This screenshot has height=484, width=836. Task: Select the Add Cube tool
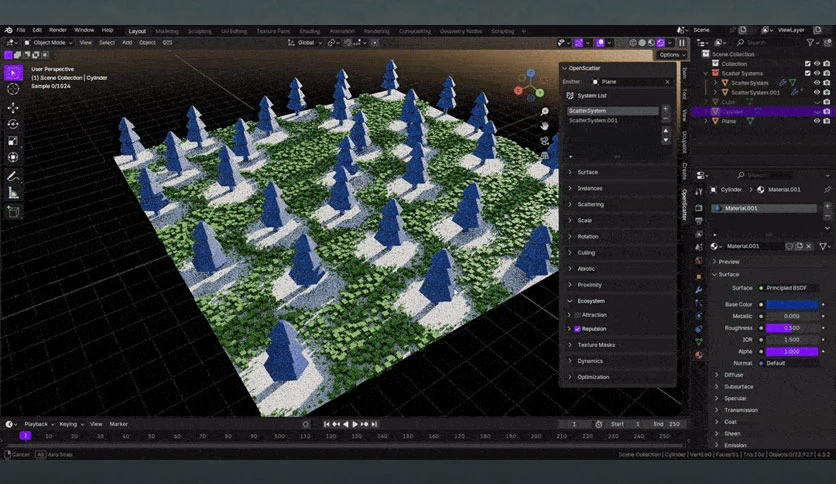tap(13, 212)
